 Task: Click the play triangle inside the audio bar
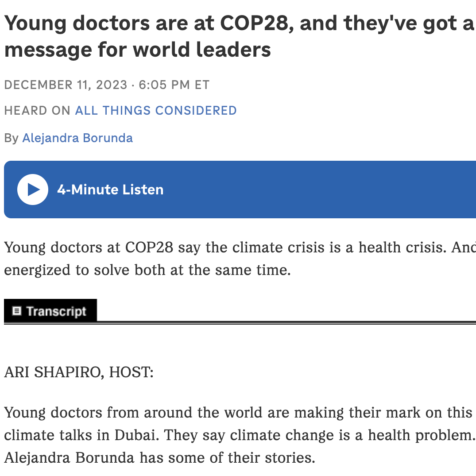(x=33, y=190)
